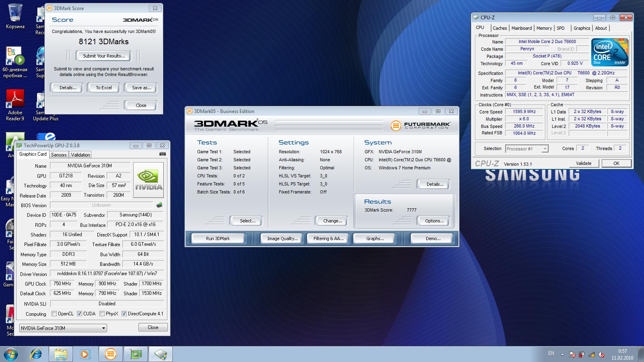Click the EN language indicator
This screenshot has height=362, width=644.
(x=551, y=353)
